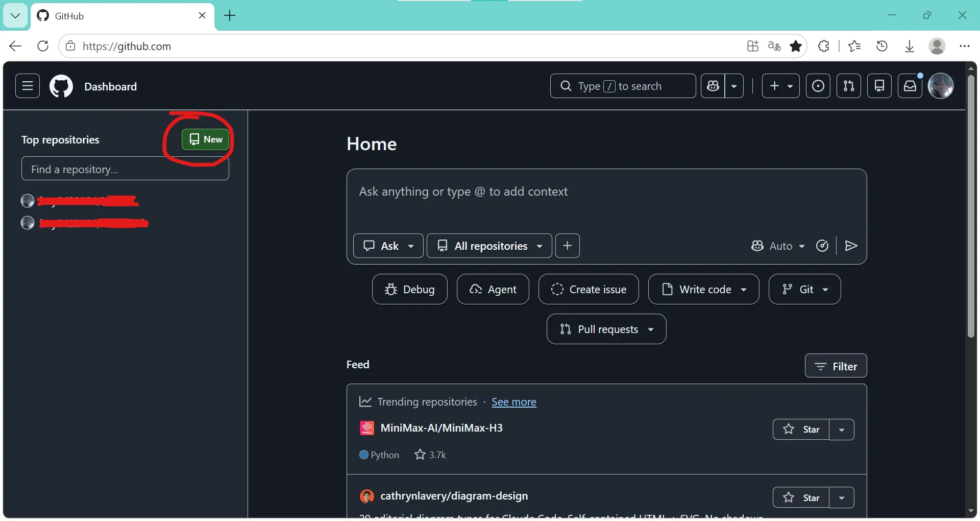Open the GitHub hamburger navigation menu
Screen dimensions: 980x521
pyautogui.click(x=28, y=86)
